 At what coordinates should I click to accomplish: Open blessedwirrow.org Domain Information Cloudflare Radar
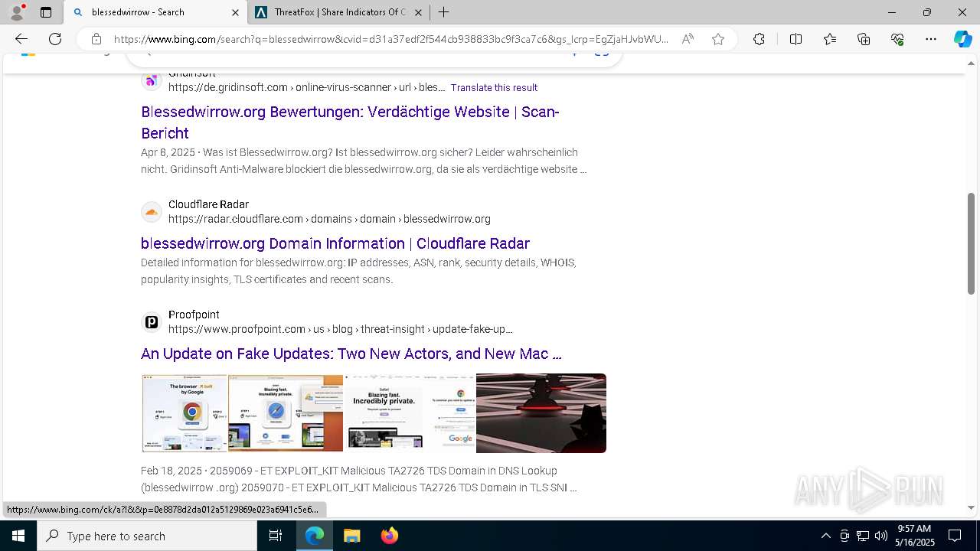[335, 243]
